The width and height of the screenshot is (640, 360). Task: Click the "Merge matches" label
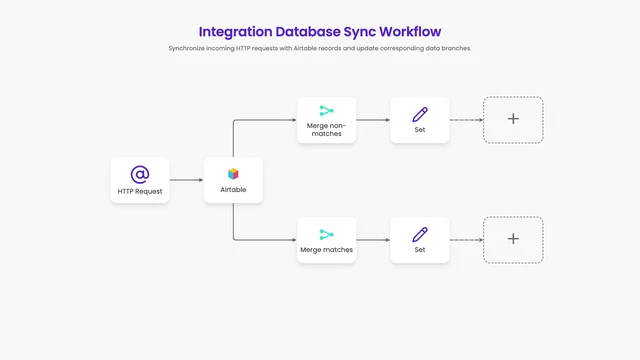point(327,250)
